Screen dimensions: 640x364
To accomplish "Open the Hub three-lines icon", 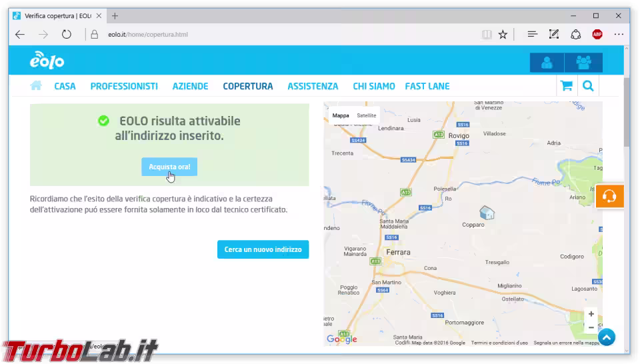I will 532,35.
